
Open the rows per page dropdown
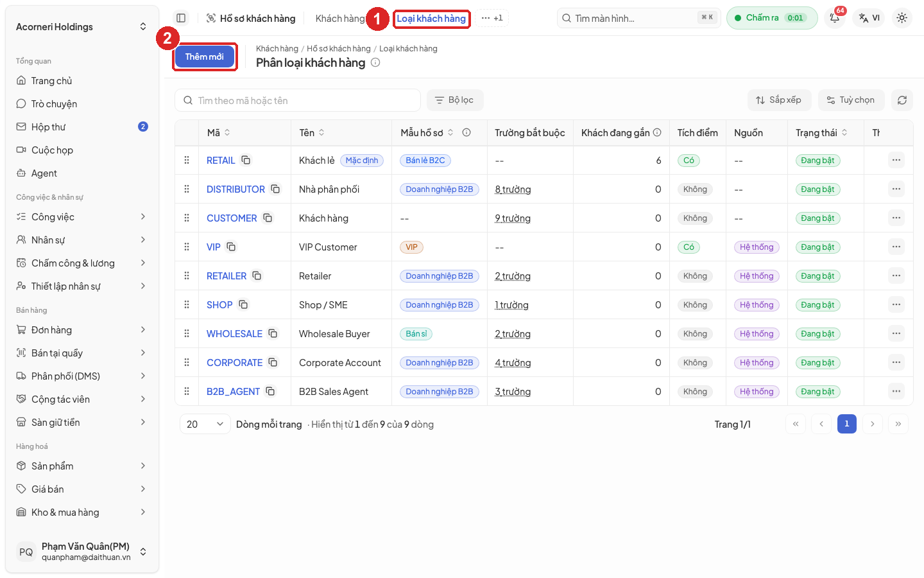205,424
